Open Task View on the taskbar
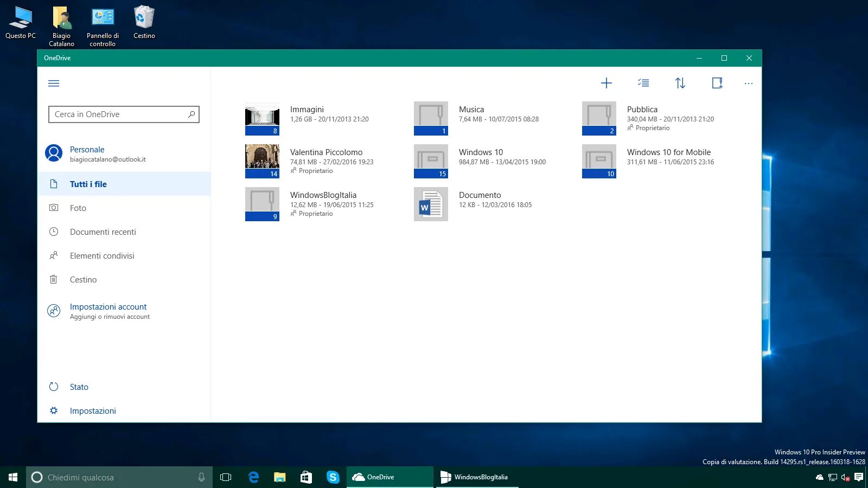Viewport: 868px width, 488px height. (226, 477)
